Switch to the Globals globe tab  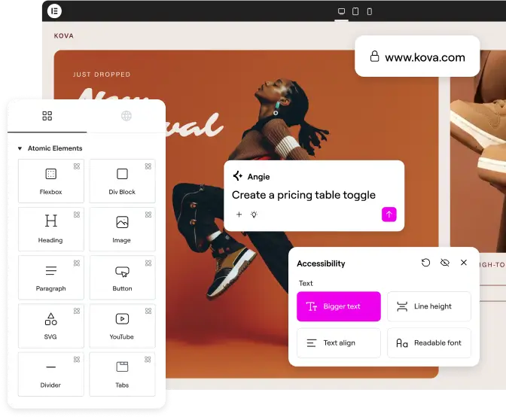[x=126, y=116]
